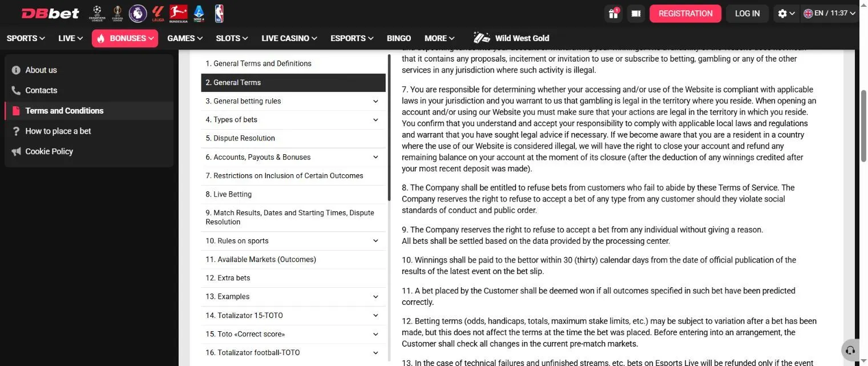This screenshot has height=366, width=868.
Task: Open 11. Available Markets (Outcomes)
Action: click(293, 259)
